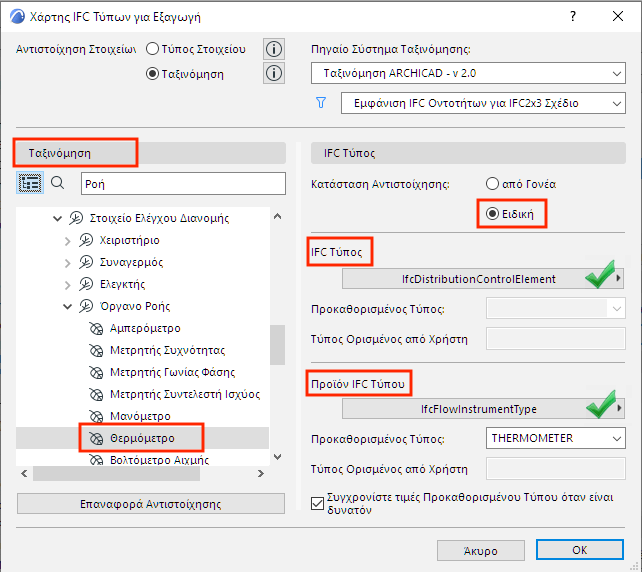Click the Άκυρο cancel button
642x572 pixels.
(481, 551)
